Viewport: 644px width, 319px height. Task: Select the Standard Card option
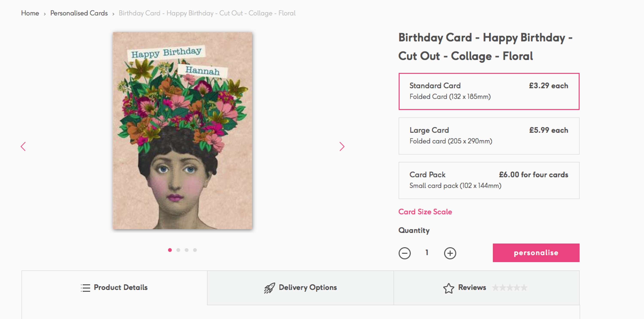pos(489,91)
